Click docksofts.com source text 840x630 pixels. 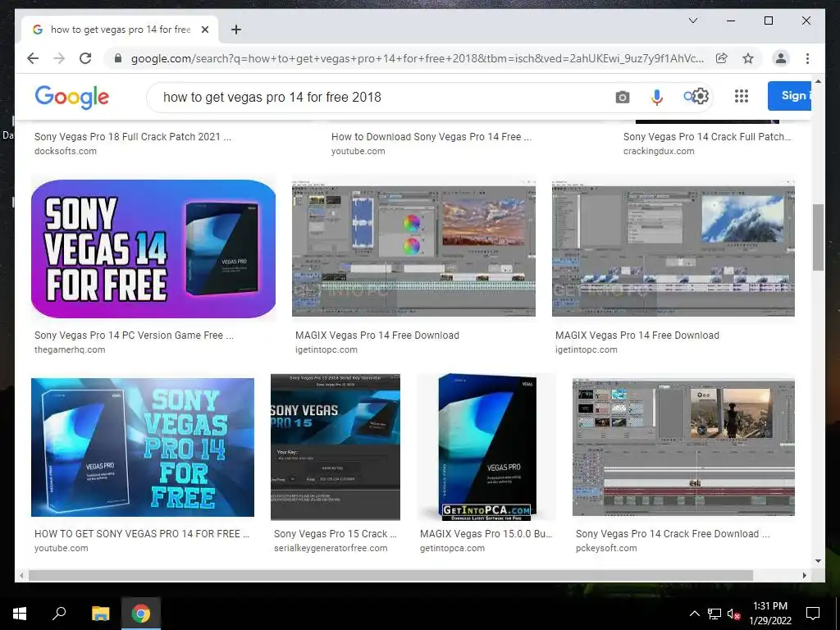tap(66, 151)
